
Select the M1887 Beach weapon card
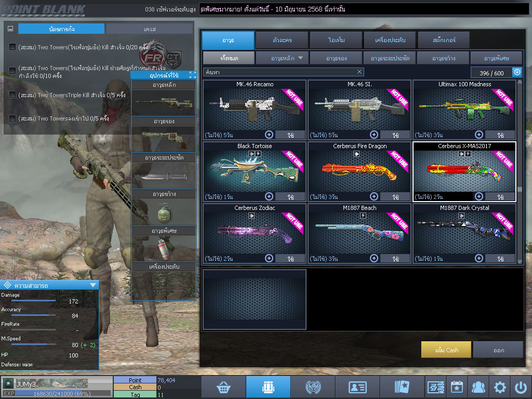click(360, 233)
